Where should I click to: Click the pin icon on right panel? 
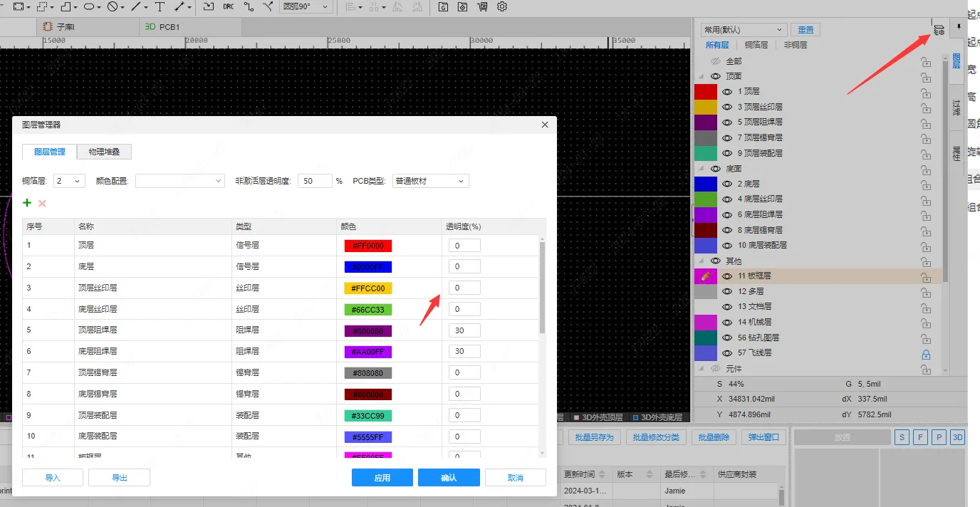pyautogui.click(x=959, y=27)
